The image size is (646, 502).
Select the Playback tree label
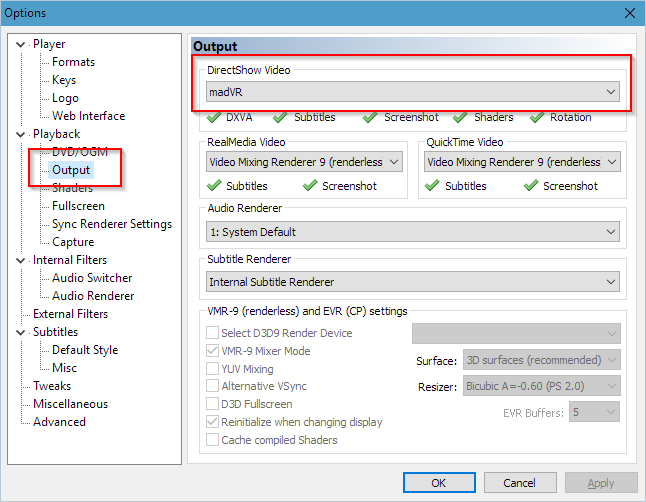tap(56, 134)
